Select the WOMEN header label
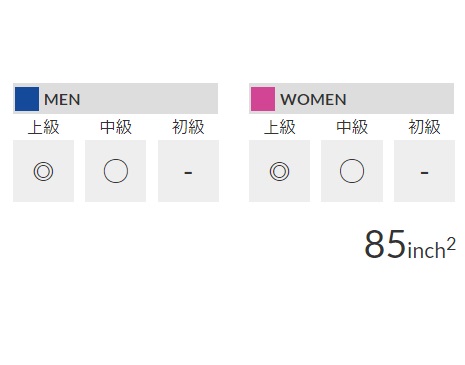465x365 pixels. coord(313,99)
